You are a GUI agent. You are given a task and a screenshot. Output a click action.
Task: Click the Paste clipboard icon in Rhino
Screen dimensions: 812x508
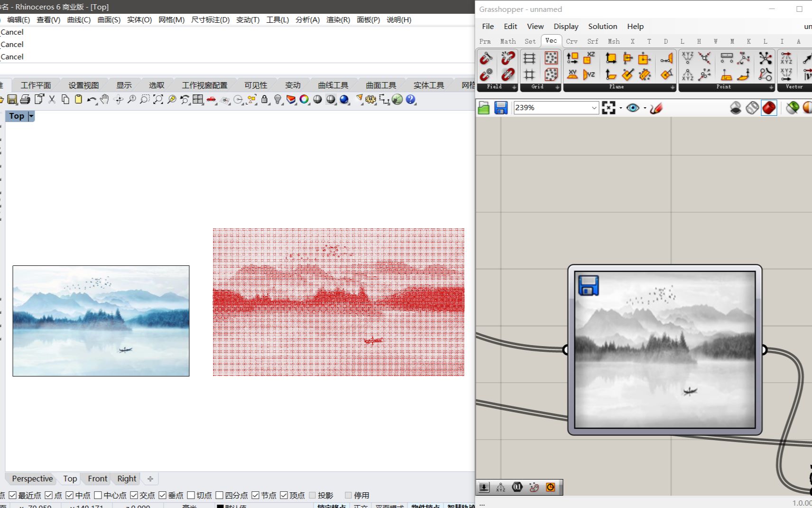78,99
